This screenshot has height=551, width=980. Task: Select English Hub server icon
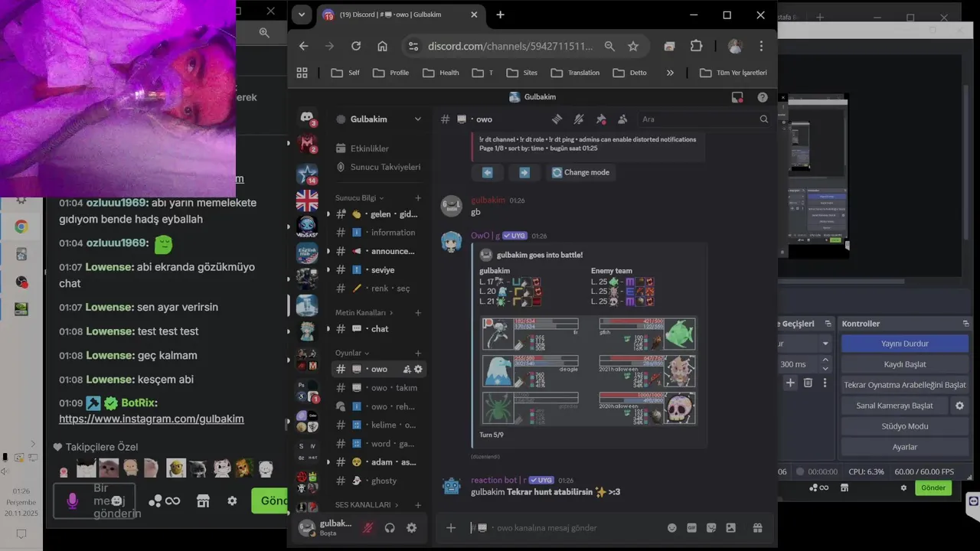pos(307,253)
